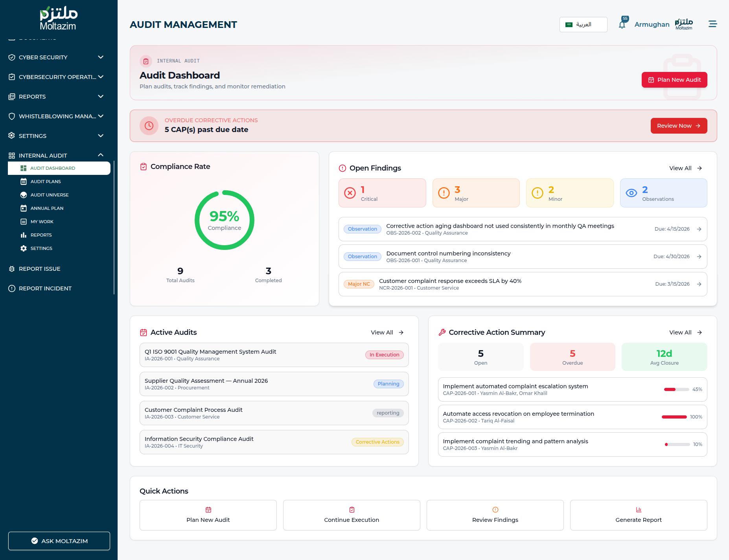
Task: Open Audit Plans in sidebar
Action: coord(46,182)
